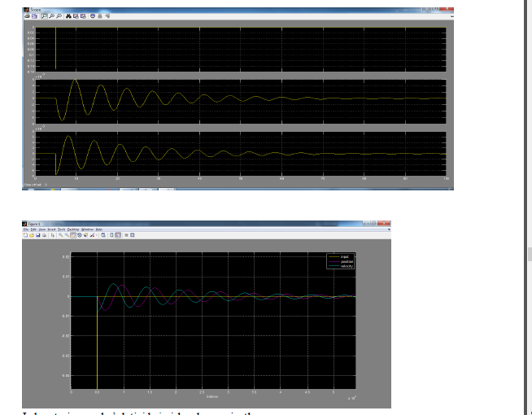
Task: Click Open File icon in Figure toolbar
Action: pos(32,235)
